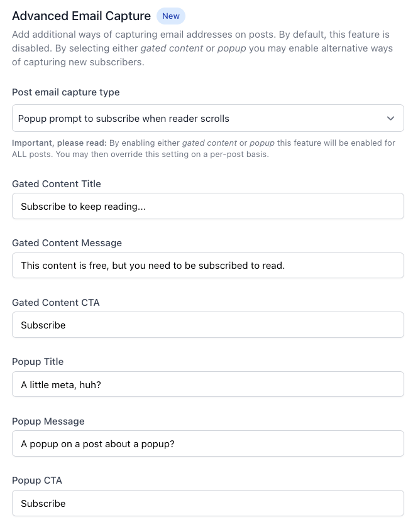Click the 'Gated Content Title' label
Image resolution: width=418 pixels, height=532 pixels.
tap(57, 184)
